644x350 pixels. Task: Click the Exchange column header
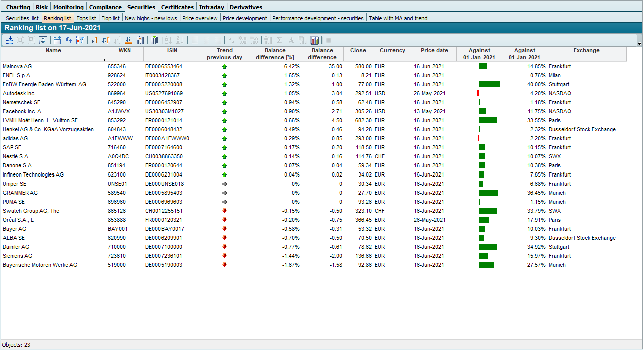pos(586,51)
